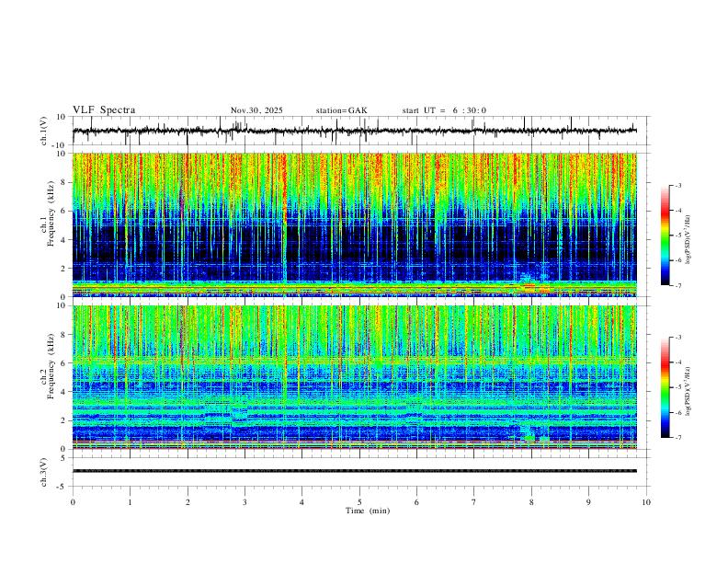Screen dimensions: 728x563
Task: Click the ch.2 spectrogram color scale bar
Action: tap(665, 387)
